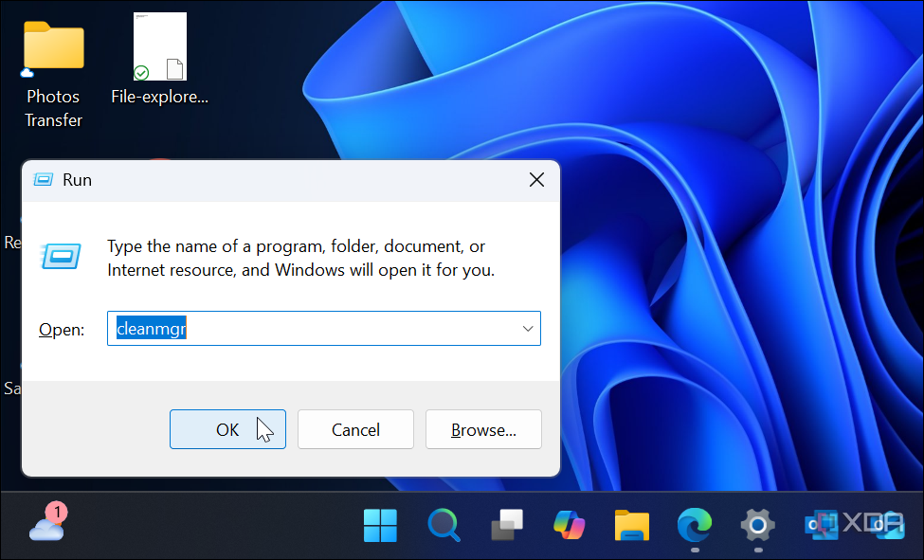Image resolution: width=924 pixels, height=560 pixels.
Task: Select Photos Transfer folder on desktop
Action: tap(54, 74)
